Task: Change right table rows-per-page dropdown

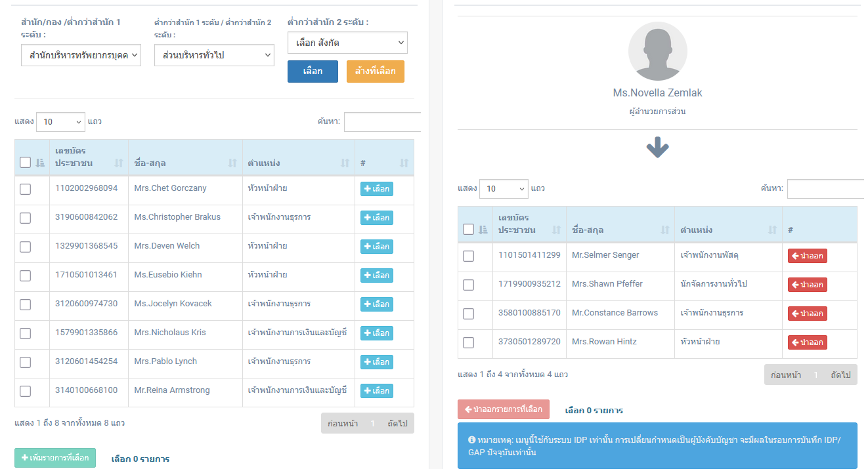Action: [504, 189]
